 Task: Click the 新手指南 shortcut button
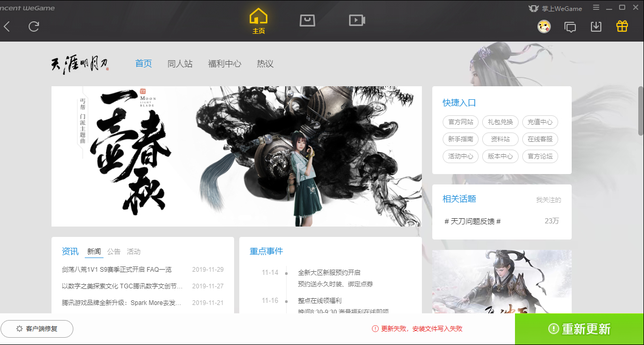tap(460, 139)
